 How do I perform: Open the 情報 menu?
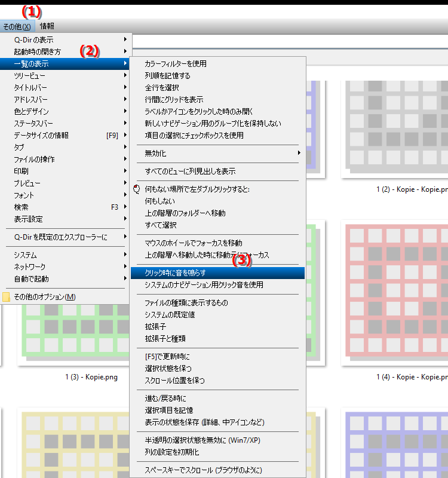pos(47,26)
